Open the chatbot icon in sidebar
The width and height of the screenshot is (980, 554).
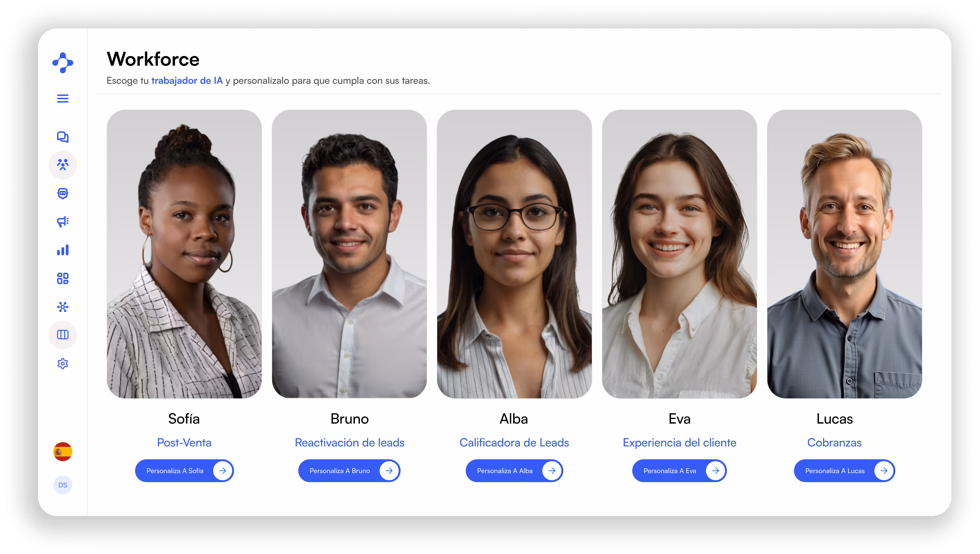coord(63,193)
